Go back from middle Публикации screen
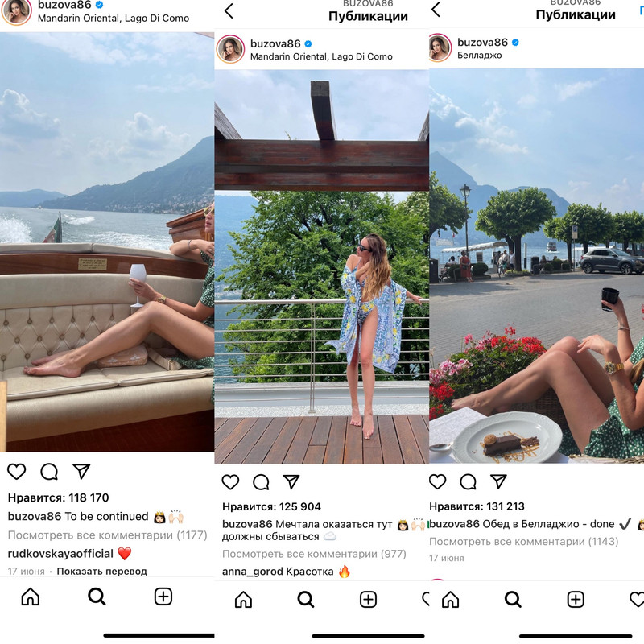This screenshot has height=644, width=644. tap(229, 11)
